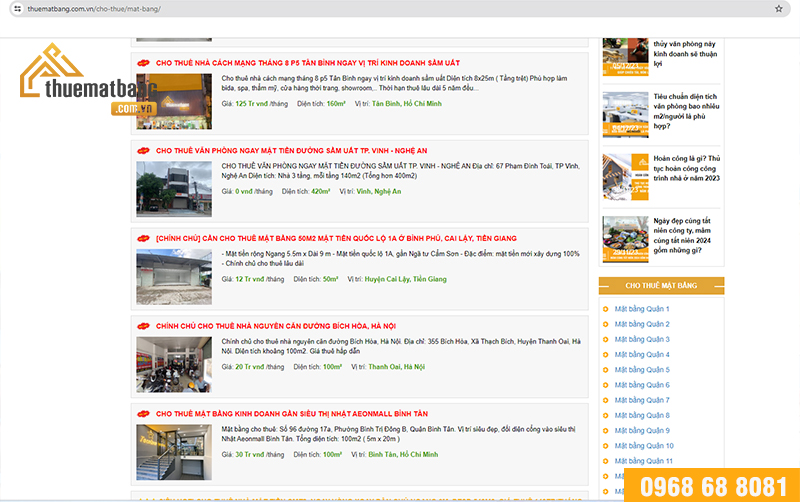Screen dimensions: 800x502
Task: Click area value 420m² on Vinh listing
Action: (320, 192)
